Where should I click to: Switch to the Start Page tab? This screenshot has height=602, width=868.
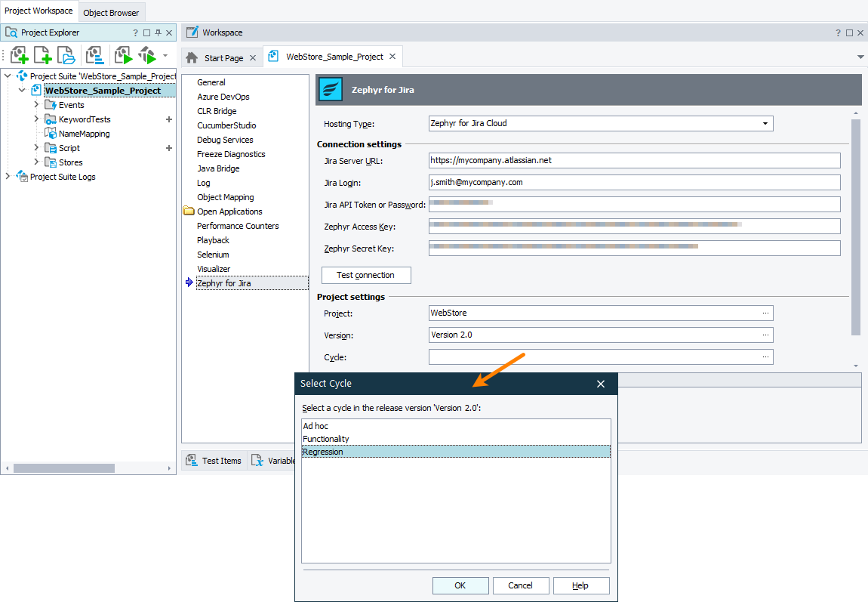(x=223, y=57)
